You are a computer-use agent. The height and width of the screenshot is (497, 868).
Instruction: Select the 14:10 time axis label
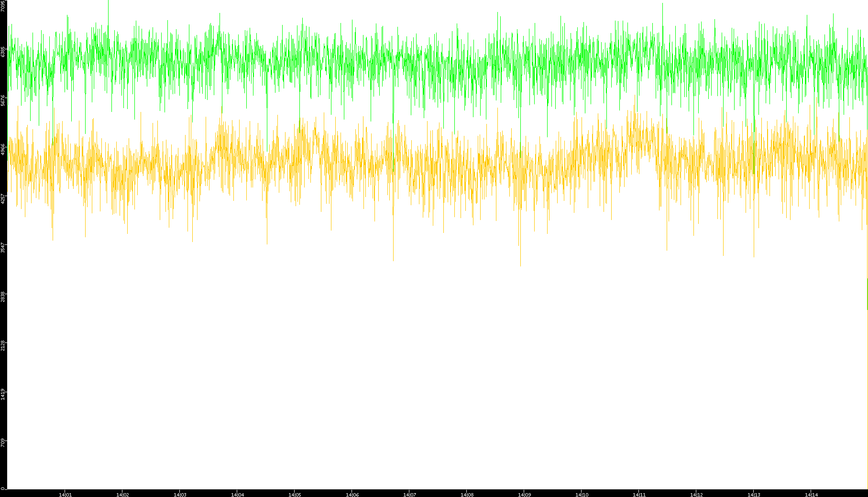(582, 494)
